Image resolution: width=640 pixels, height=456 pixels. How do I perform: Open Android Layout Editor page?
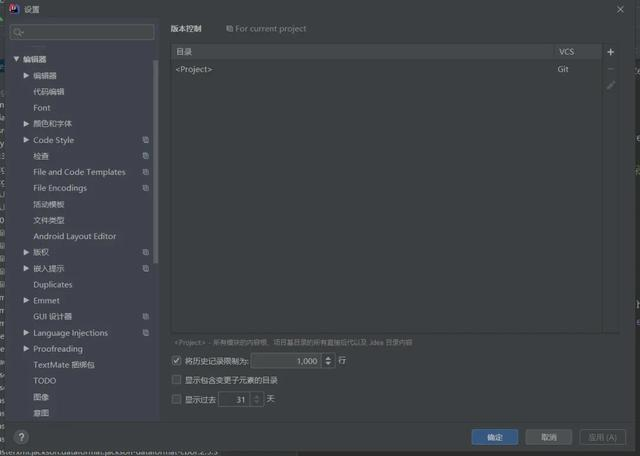point(75,236)
